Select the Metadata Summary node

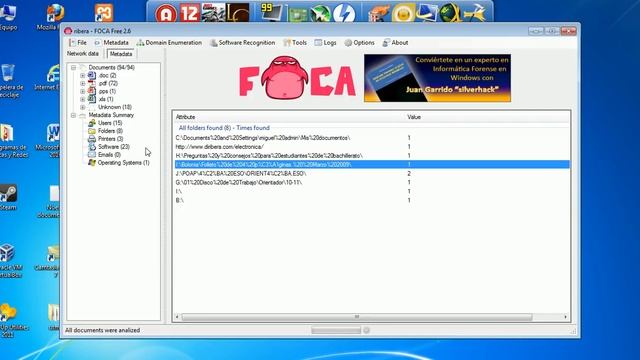pyautogui.click(x=111, y=115)
